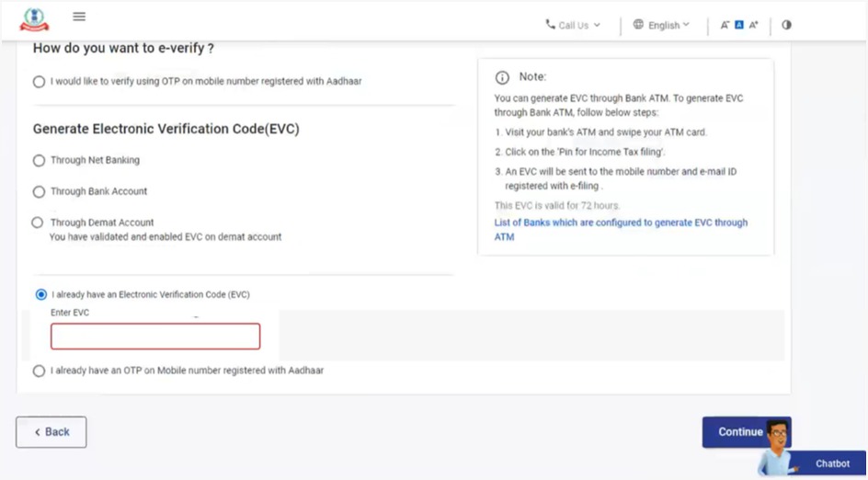This screenshot has width=868, height=480.
Task: Toggle the high contrast mode icon
Action: tap(786, 25)
